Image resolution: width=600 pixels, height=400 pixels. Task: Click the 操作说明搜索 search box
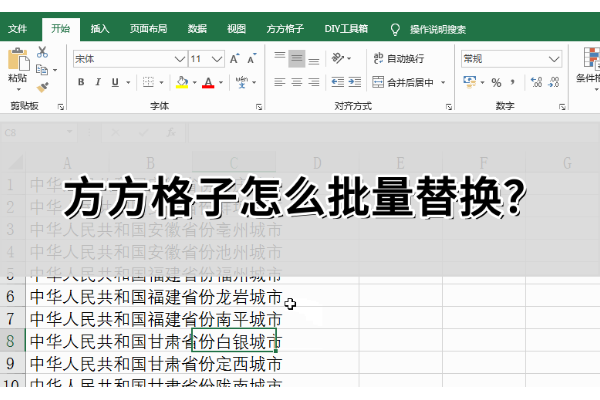tap(437, 29)
